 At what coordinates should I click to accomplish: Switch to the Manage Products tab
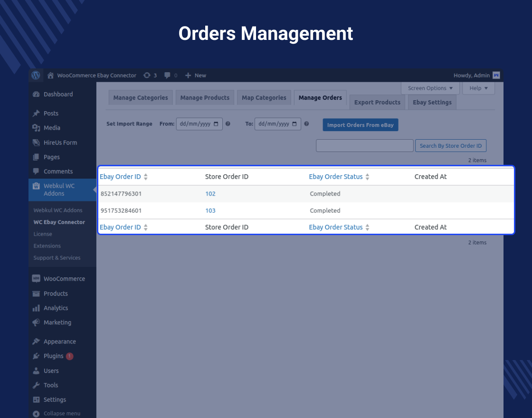click(x=205, y=97)
